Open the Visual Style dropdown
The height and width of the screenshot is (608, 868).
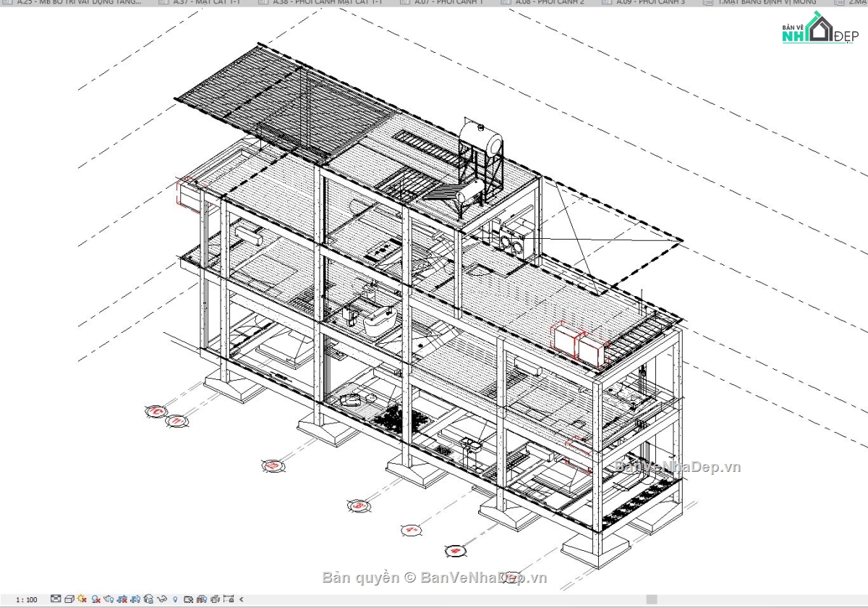click(69, 599)
